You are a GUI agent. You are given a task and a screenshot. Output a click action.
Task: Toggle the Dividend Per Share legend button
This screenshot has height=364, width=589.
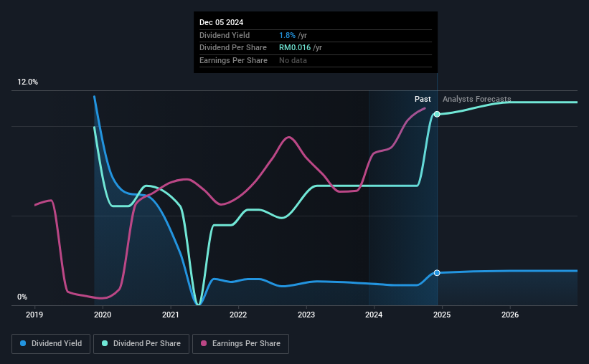pos(141,344)
